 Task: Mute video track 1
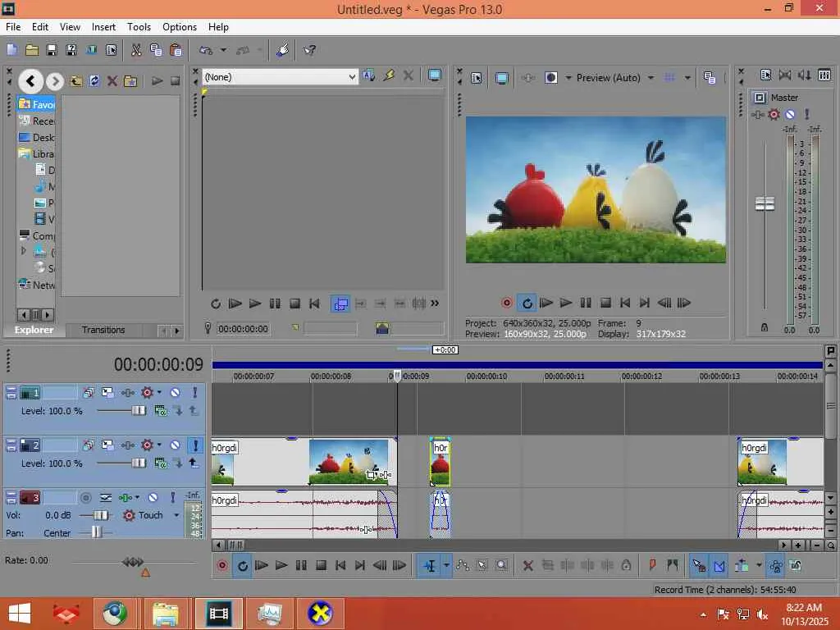click(175, 393)
